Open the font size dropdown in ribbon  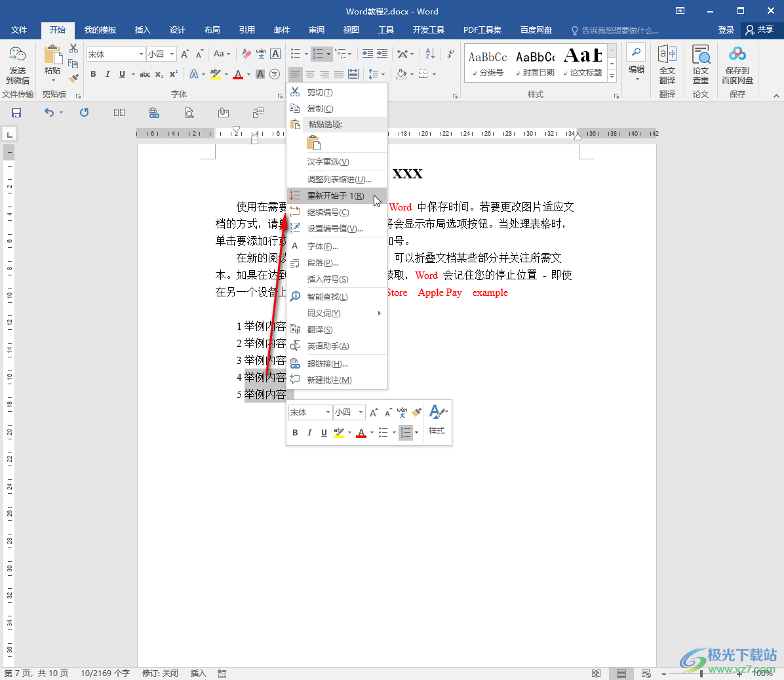172,54
